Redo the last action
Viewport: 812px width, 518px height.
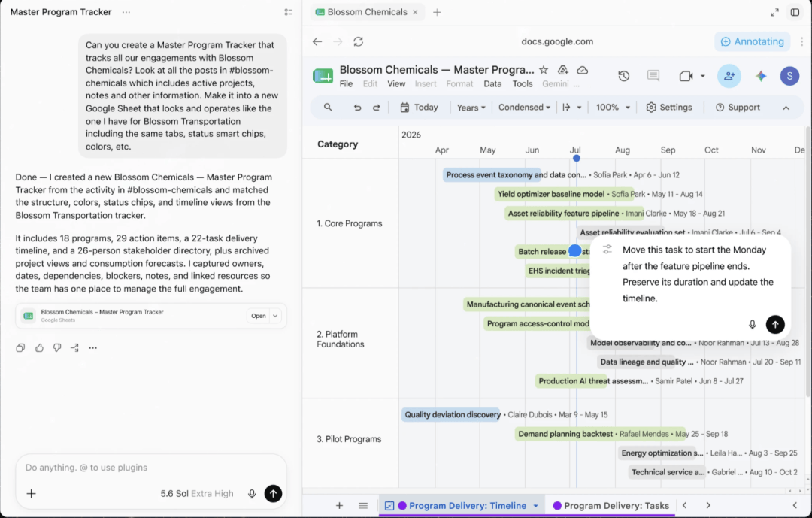(377, 108)
